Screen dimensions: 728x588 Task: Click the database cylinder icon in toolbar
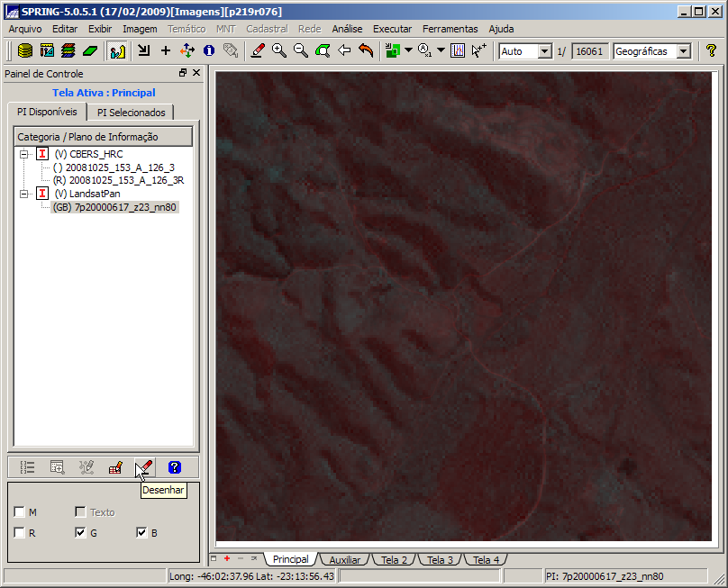[26, 51]
